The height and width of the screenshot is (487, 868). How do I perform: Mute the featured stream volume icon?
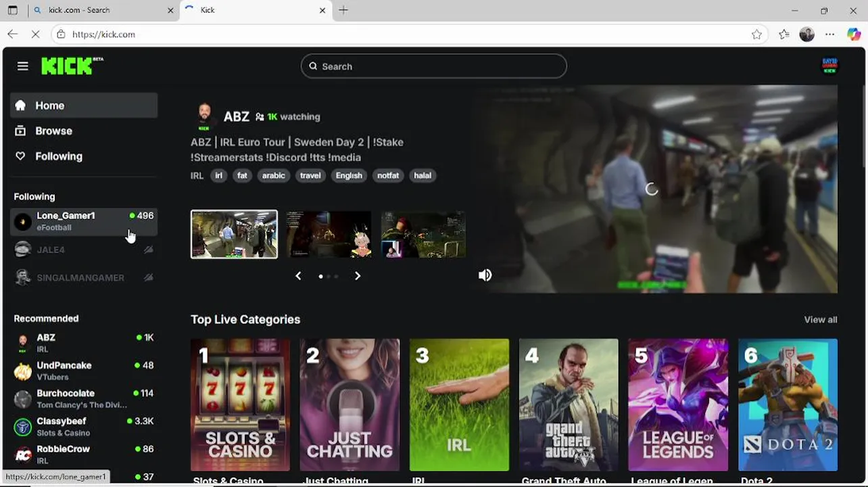485,275
